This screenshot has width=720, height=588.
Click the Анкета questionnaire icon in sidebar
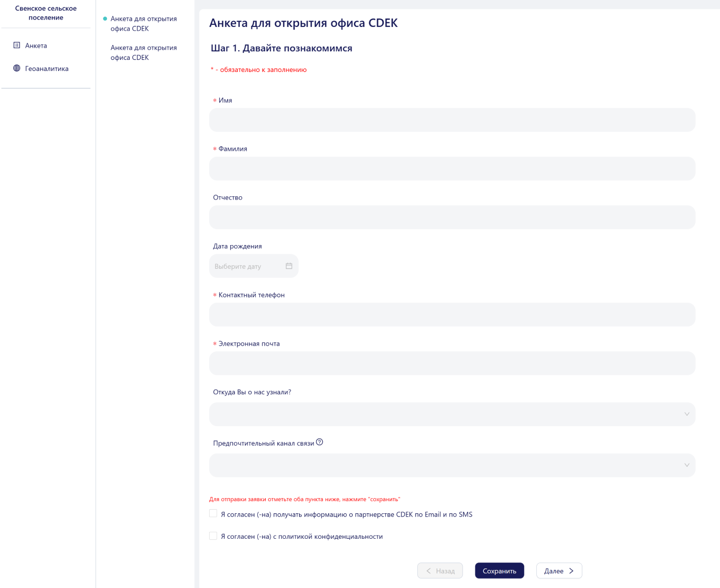click(x=17, y=46)
